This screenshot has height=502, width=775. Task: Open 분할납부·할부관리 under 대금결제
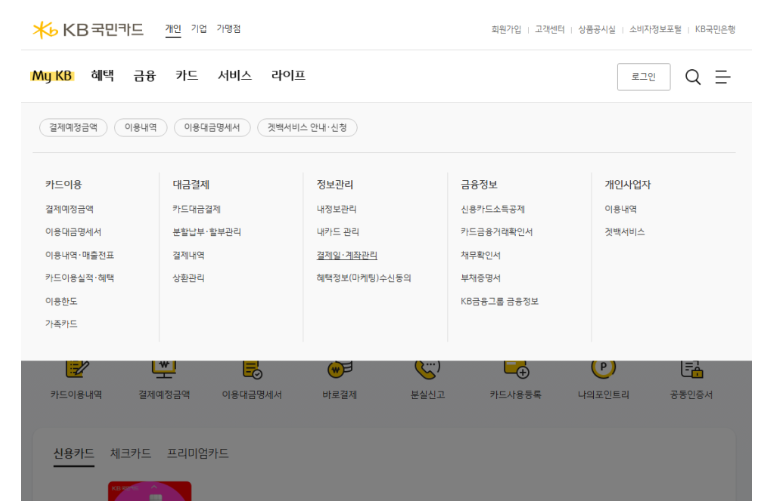click(207, 232)
